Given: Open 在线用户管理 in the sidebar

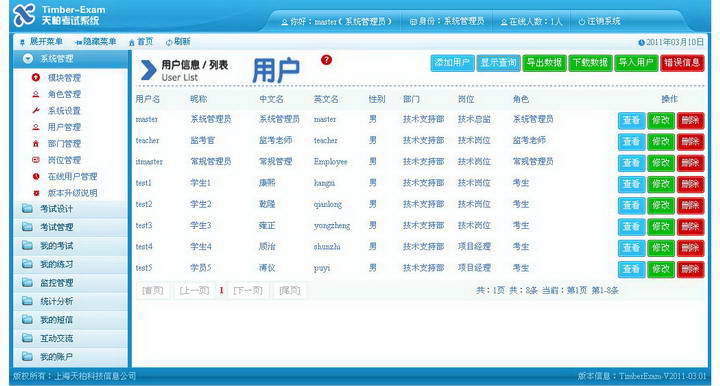Looking at the screenshot, I should pyautogui.click(x=73, y=176).
